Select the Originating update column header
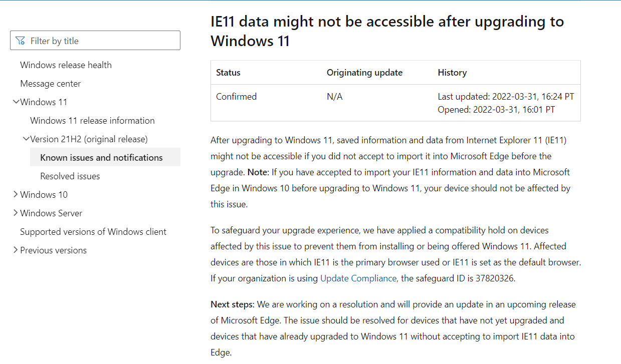Image resolution: width=621 pixels, height=364 pixels. point(364,72)
